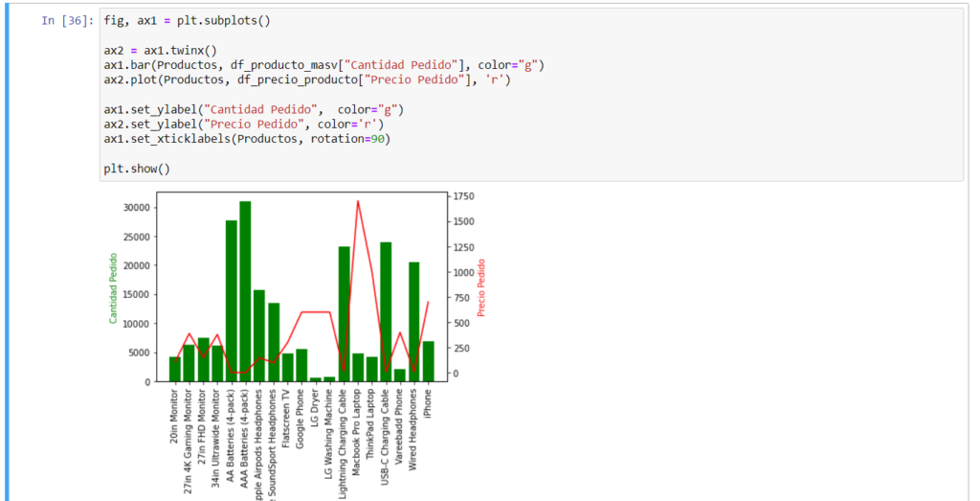Click the iPhone x-axis tick label
Viewport: 980px width, 501px height.
tap(428, 400)
